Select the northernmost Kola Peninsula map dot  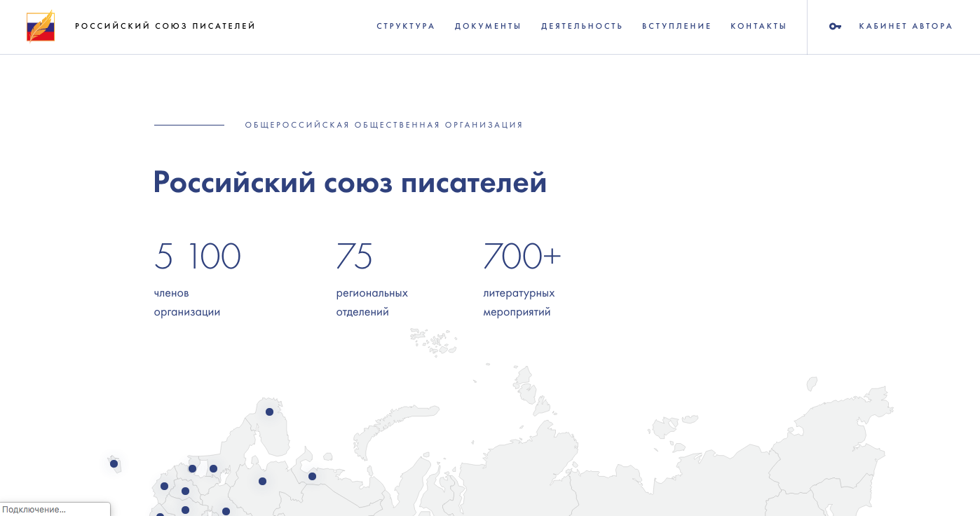pyautogui.click(x=269, y=412)
